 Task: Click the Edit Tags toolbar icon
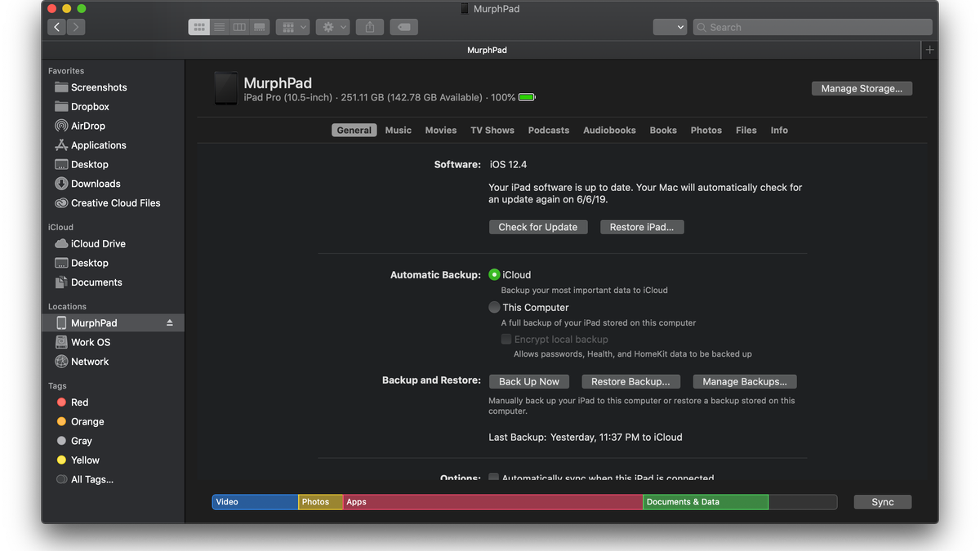404,27
